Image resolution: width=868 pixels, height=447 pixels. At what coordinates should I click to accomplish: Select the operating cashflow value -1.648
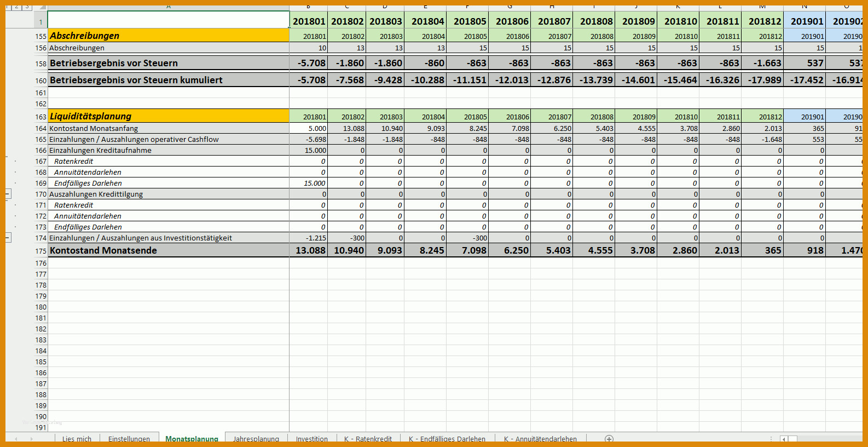click(763, 139)
